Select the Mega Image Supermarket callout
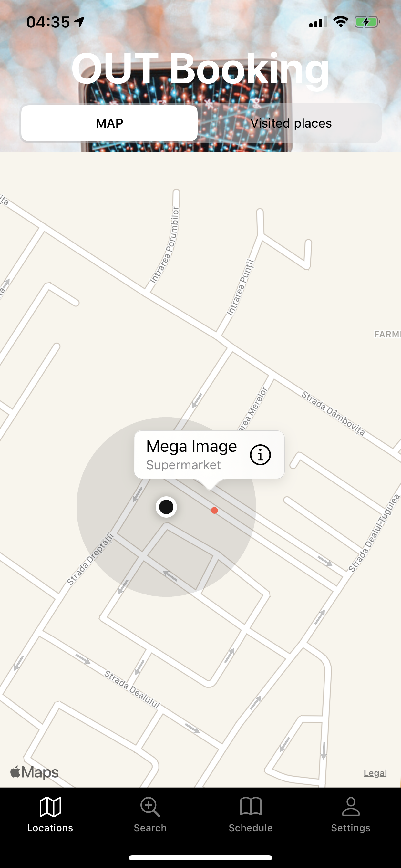The width and height of the screenshot is (401, 868). point(209,455)
